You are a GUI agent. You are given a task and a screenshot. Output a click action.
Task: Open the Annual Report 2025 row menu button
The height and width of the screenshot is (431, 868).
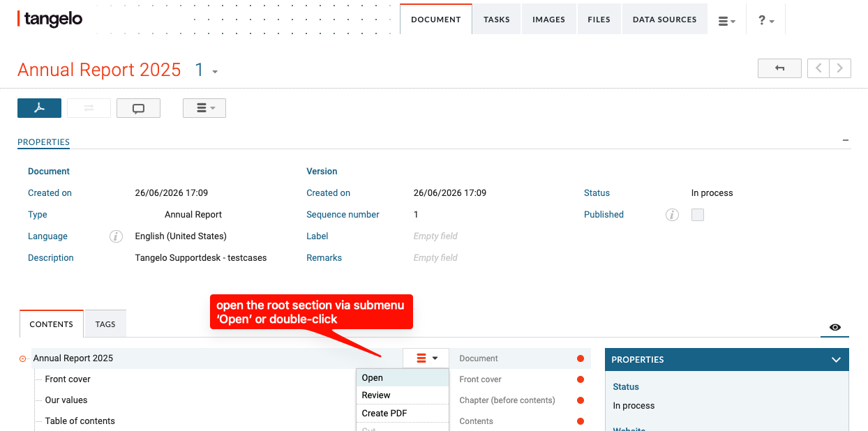coord(426,358)
